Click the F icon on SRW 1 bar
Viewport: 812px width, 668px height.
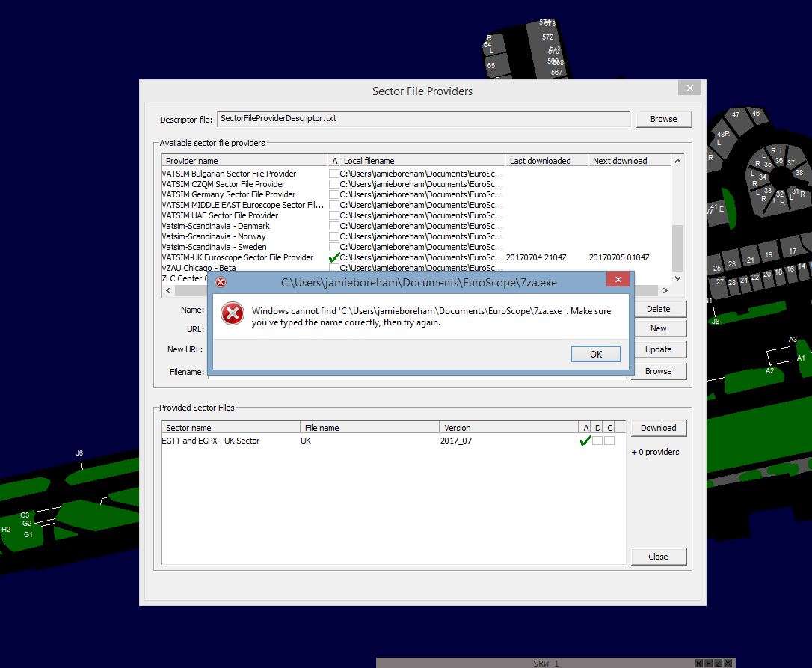(x=708, y=664)
